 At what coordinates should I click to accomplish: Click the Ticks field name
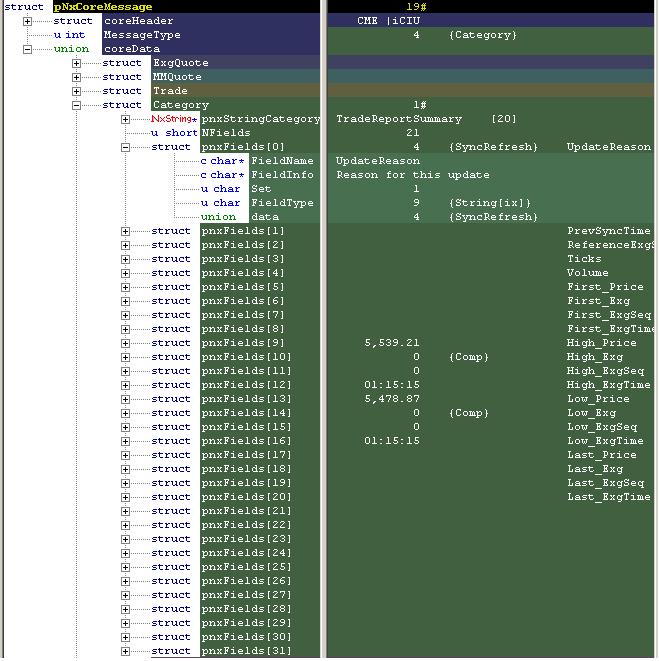tap(584, 259)
